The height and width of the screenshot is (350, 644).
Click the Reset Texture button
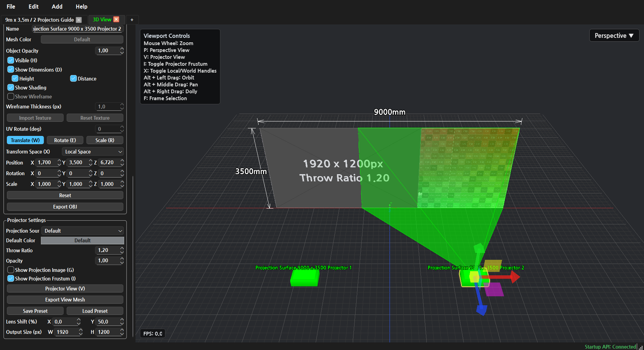[95, 118]
